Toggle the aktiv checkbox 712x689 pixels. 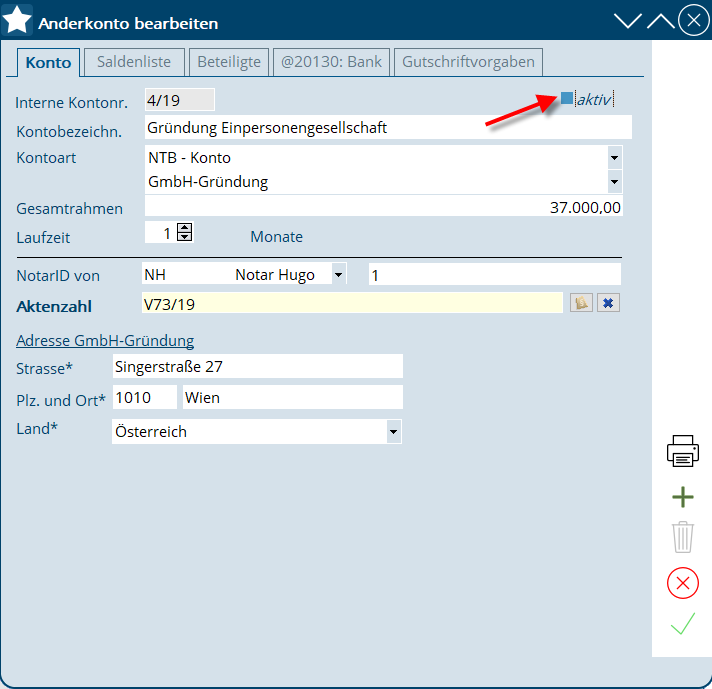click(567, 98)
